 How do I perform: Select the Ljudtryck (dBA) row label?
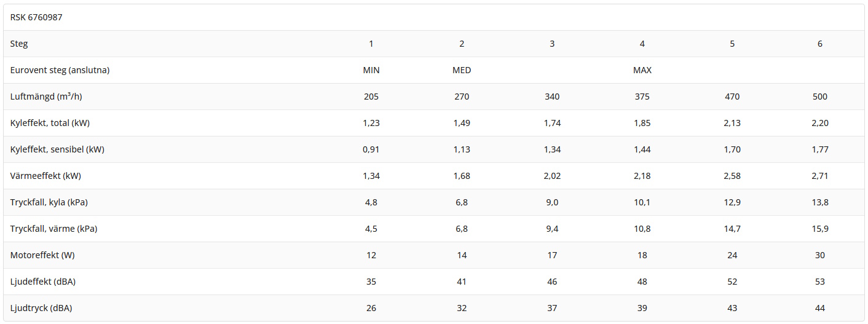point(41,308)
